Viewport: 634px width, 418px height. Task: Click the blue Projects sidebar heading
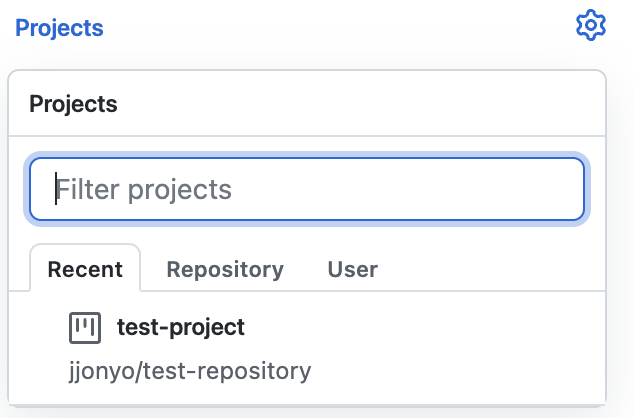[x=59, y=28]
